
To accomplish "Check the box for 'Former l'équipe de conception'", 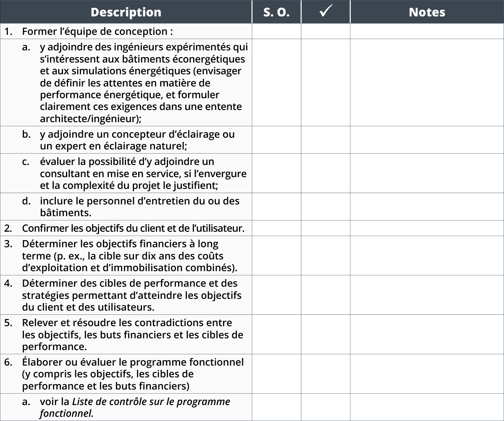I will (x=325, y=31).
